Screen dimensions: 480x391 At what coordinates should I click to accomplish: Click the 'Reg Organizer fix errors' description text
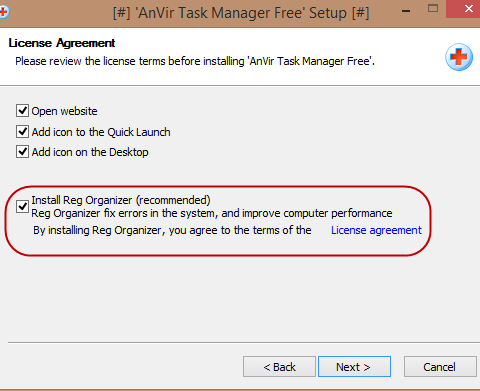(212, 213)
